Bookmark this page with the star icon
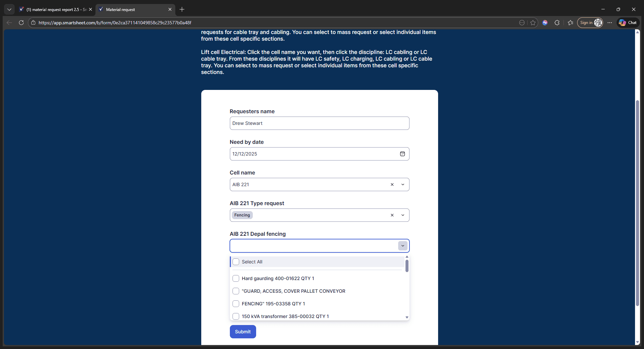 click(x=533, y=23)
